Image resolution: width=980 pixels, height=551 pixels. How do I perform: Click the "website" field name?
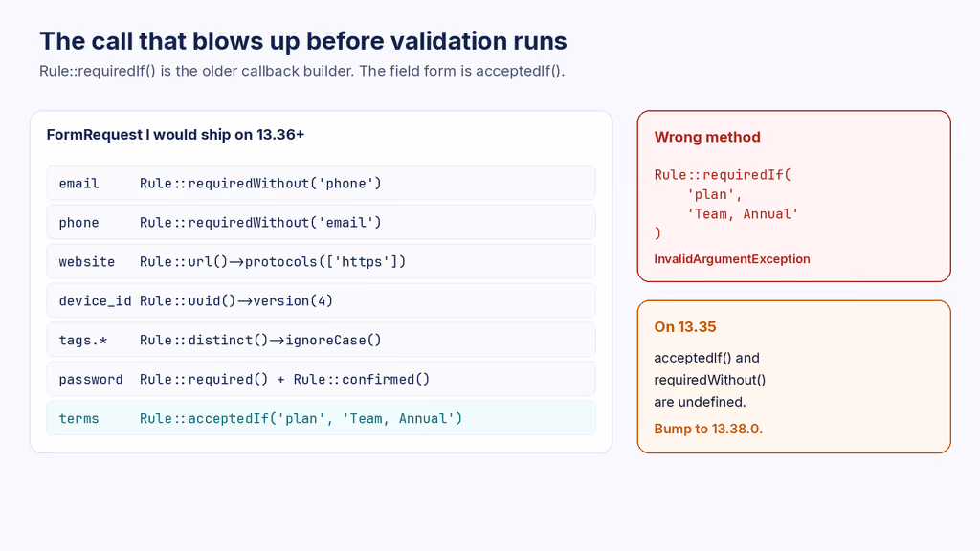coord(87,262)
